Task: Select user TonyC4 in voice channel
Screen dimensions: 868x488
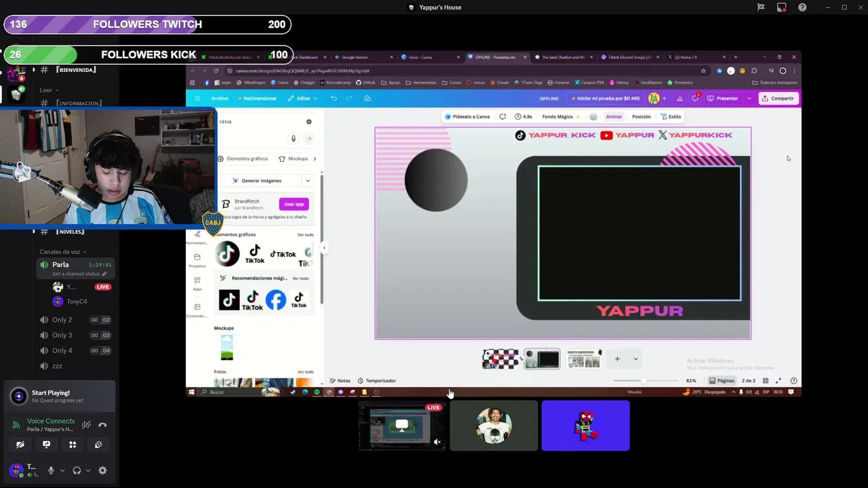Action: pos(76,302)
